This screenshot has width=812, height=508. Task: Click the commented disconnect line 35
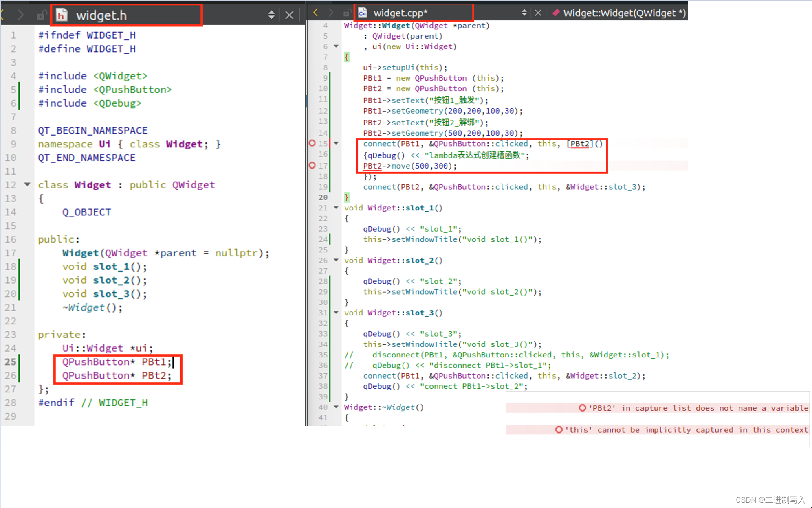point(507,355)
